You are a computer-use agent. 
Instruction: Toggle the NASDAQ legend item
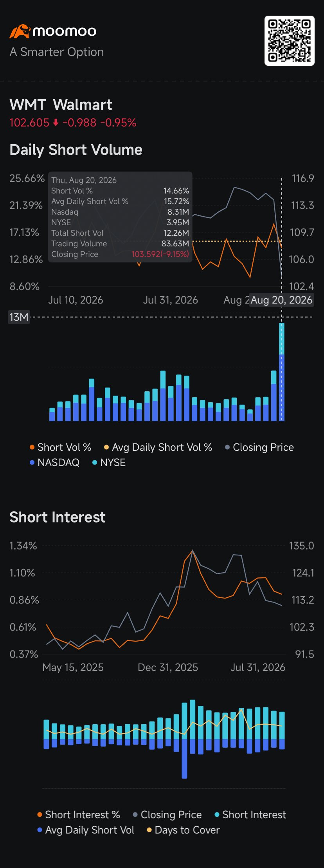click(x=55, y=463)
